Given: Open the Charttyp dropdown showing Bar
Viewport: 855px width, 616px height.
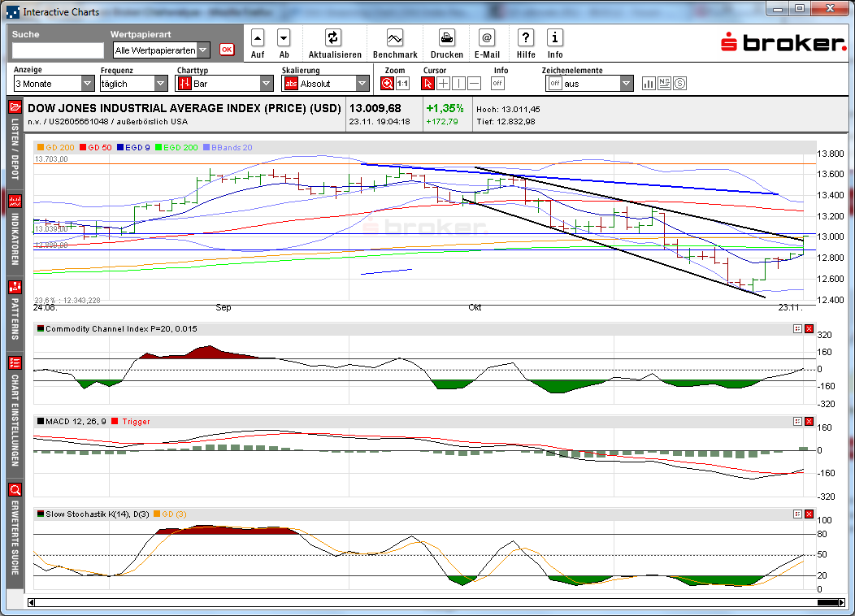Looking at the screenshot, I should tap(266, 82).
